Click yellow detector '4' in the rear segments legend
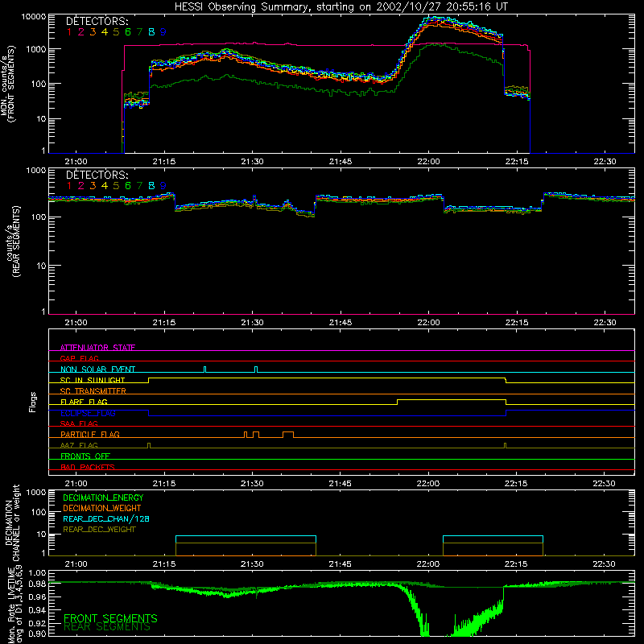Viewport: 644px width, 644px height. (x=105, y=186)
